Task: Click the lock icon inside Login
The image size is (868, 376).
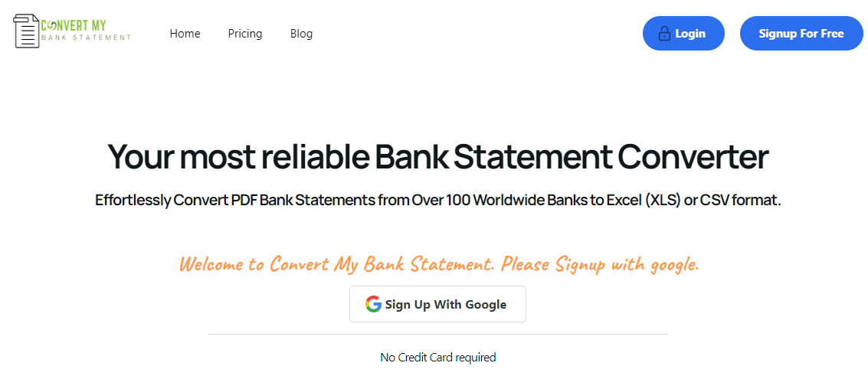Action: 663,34
